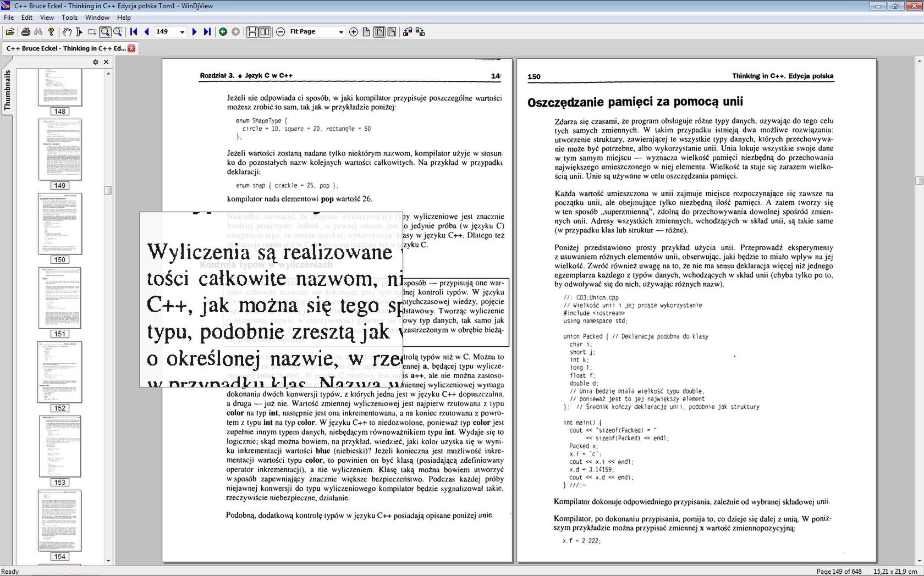This screenshot has width=924, height=576.
Task: Open the Fit Page zoom dropdown
Action: [340, 32]
